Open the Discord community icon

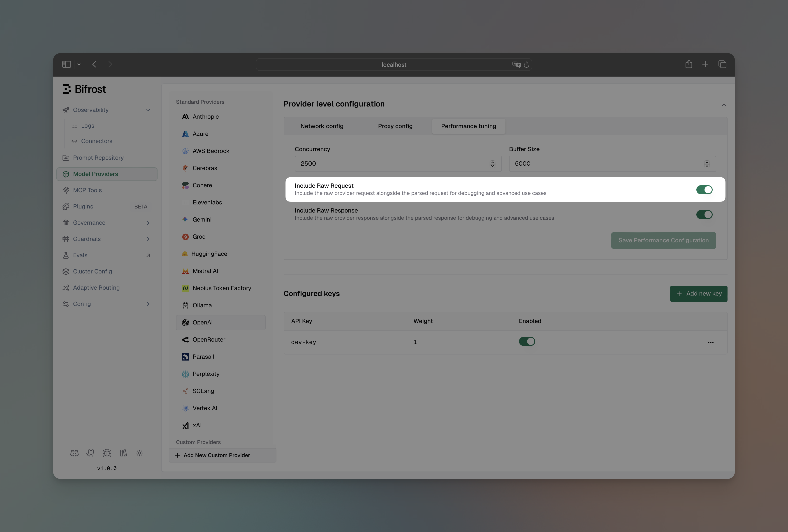pos(74,453)
